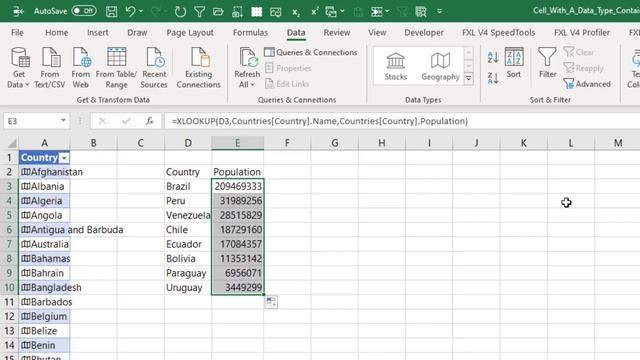Select the Geography data type

point(440,66)
